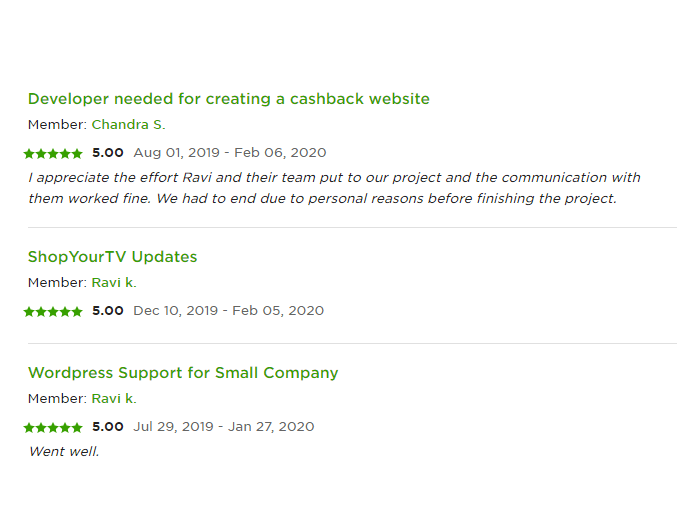Open Ravi k. profile under Wordpress Support

[114, 398]
